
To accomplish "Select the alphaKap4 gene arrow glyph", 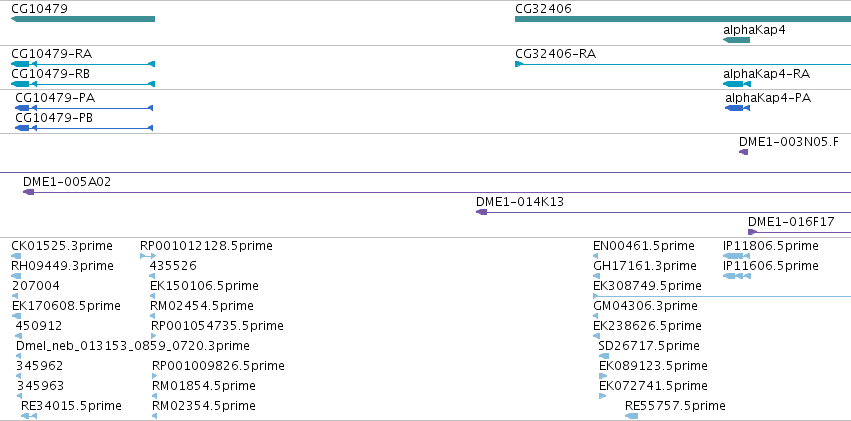I will click(736, 40).
